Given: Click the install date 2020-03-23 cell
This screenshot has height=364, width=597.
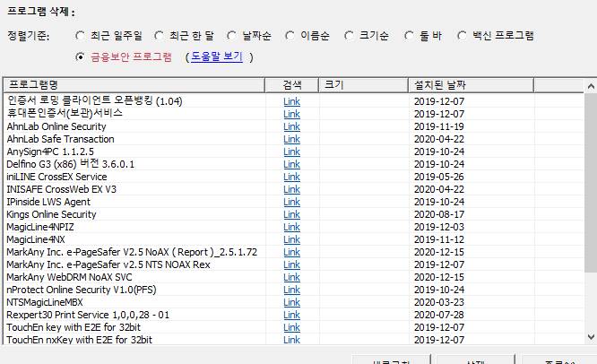Looking at the screenshot, I should point(439,302).
